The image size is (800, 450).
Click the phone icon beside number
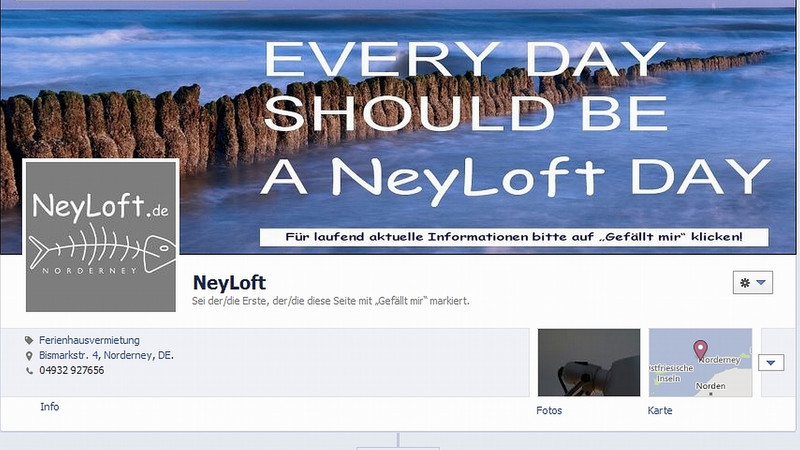[x=29, y=371]
